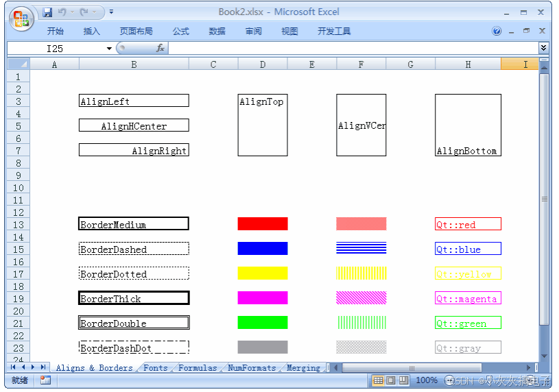
Task: Open the Redo history dropdown arrow
Action: (x=95, y=12)
